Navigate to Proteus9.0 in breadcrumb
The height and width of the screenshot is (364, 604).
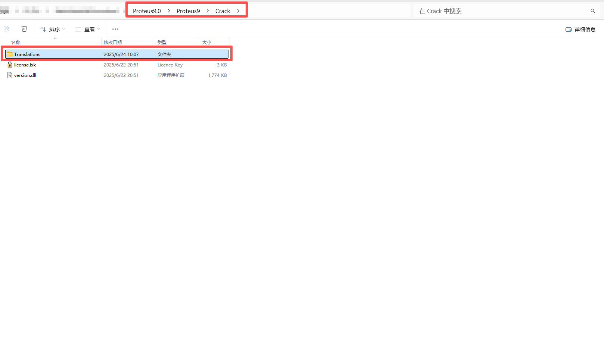click(x=147, y=11)
